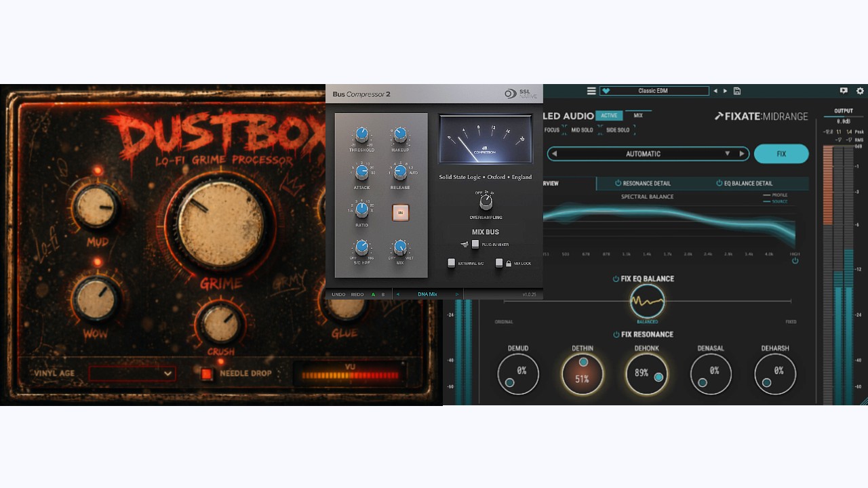Toggle the Needle Drop red button

pos(207,373)
